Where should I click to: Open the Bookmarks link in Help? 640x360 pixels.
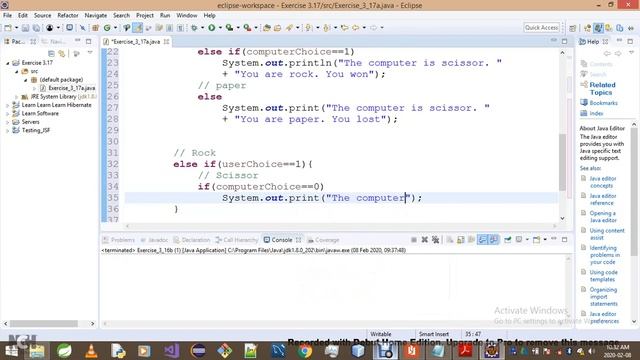point(603,103)
